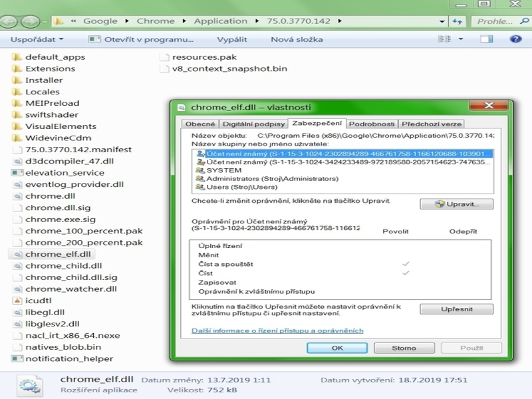The width and height of the screenshot is (532, 399).
Task: Select eventlog_provider.dll file
Action: (x=68, y=185)
